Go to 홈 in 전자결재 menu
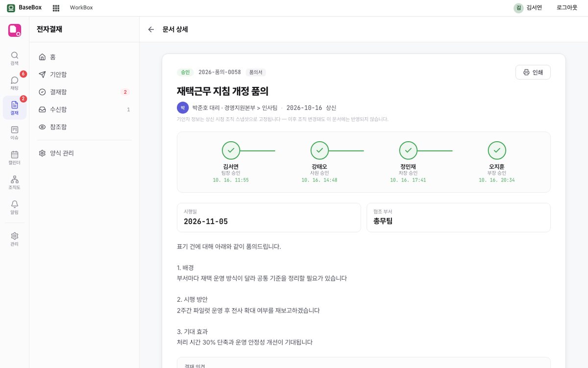This screenshot has width=588, height=368. [x=84, y=57]
